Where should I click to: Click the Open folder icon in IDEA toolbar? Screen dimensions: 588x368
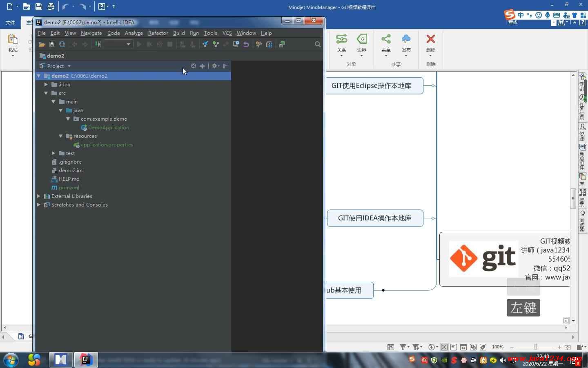(41, 44)
